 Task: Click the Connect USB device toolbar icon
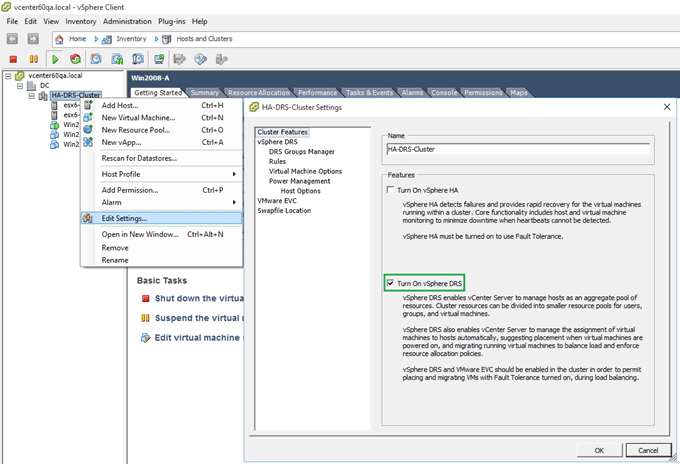pyautogui.click(x=222, y=59)
